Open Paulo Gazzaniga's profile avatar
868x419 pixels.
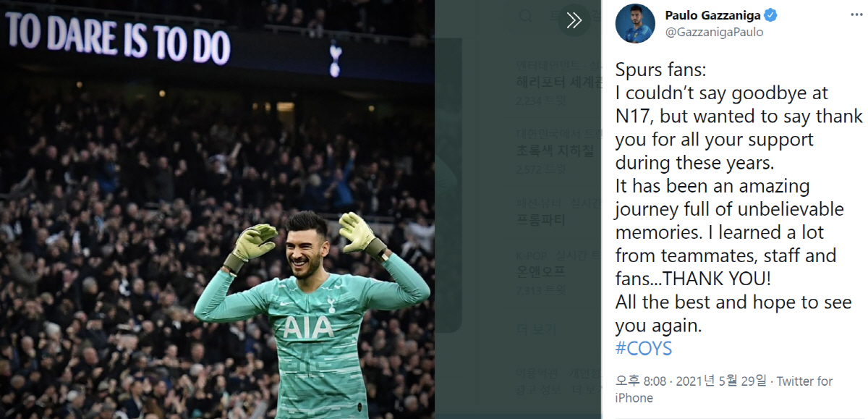pos(635,23)
